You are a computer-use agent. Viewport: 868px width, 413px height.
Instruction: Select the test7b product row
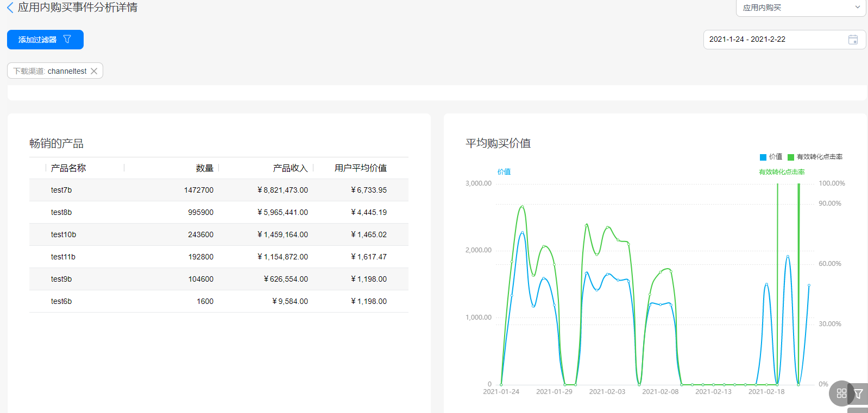tap(219, 190)
